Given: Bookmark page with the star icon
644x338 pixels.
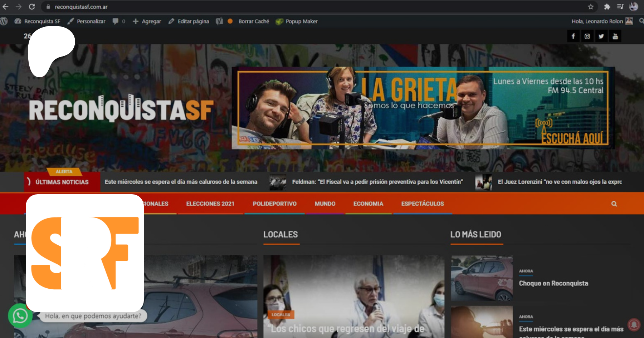Looking at the screenshot, I should (x=591, y=7).
